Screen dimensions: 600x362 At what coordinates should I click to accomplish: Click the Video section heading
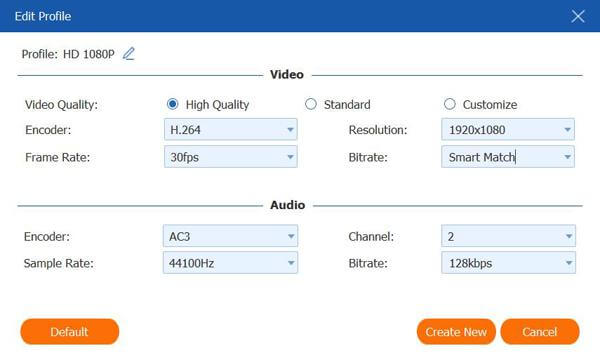click(287, 75)
